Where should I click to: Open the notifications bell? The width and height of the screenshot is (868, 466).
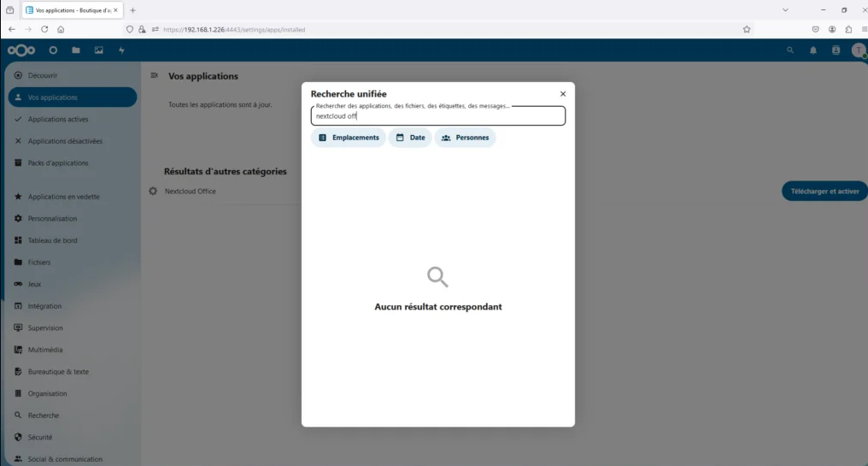point(812,50)
